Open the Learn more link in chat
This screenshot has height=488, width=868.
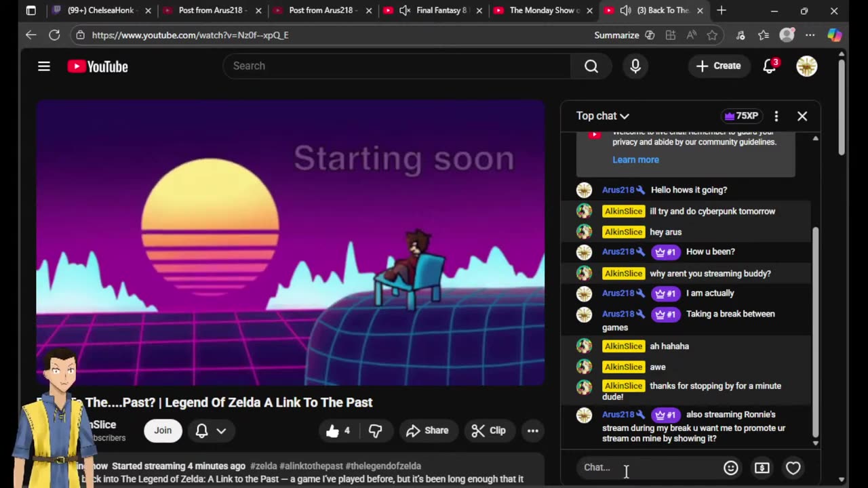point(635,160)
